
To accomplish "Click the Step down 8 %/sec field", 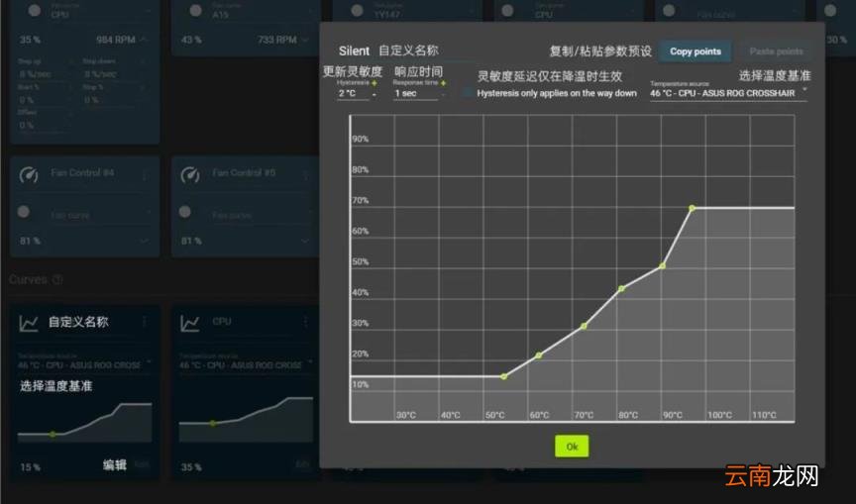I will (112, 74).
